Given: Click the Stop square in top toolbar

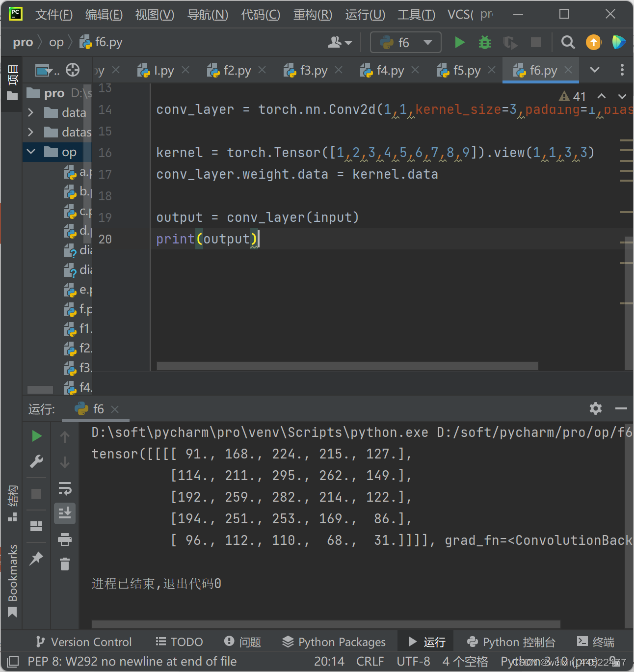Looking at the screenshot, I should click(536, 43).
